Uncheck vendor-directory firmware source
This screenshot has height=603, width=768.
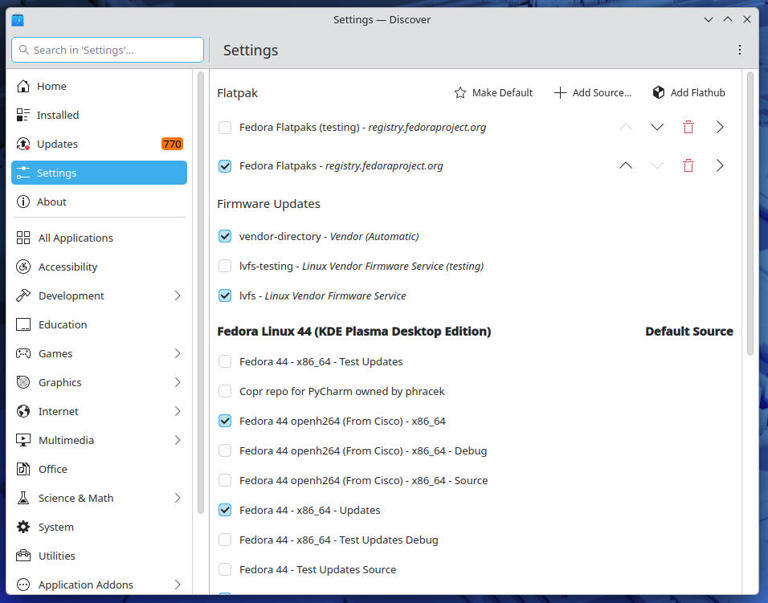pyautogui.click(x=225, y=237)
